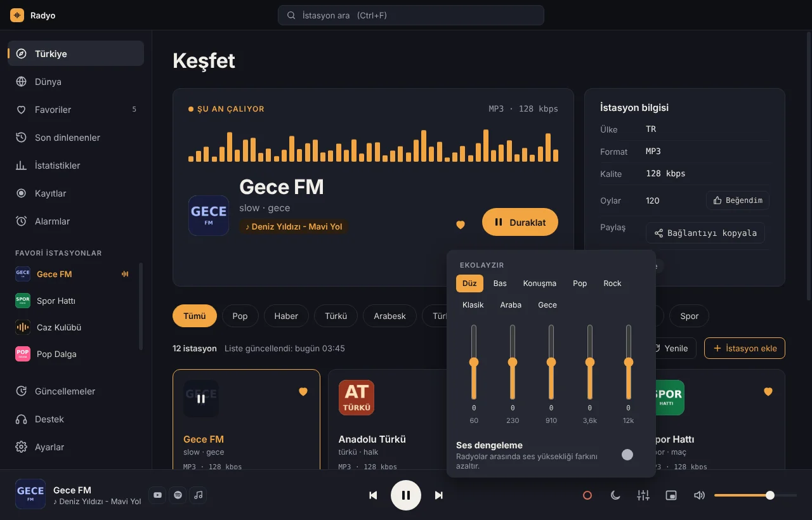Screen dimensions: 812x520
Task: Go to Son dinlenenler
Action: click(75, 138)
